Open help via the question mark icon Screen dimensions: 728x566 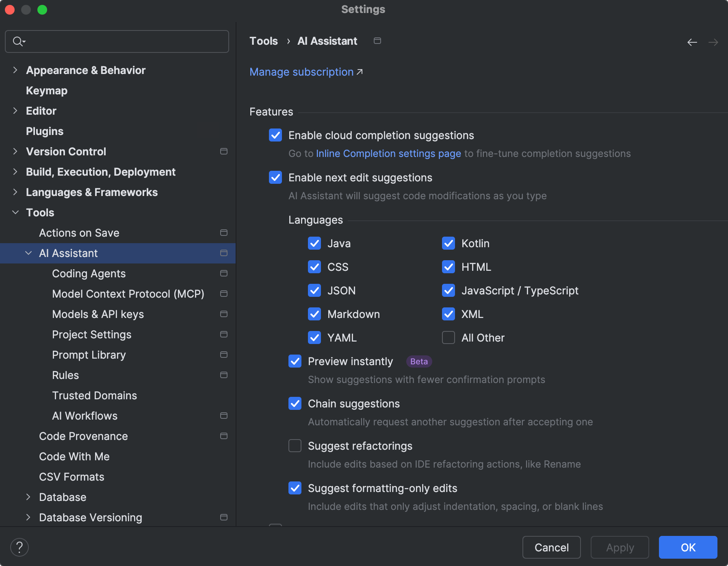click(19, 547)
